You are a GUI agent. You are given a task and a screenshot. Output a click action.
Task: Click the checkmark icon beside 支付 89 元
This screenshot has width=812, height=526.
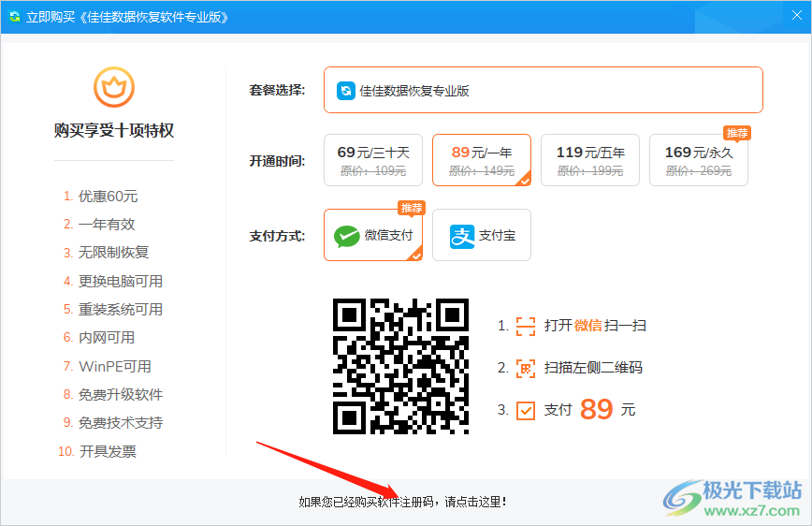coord(526,411)
